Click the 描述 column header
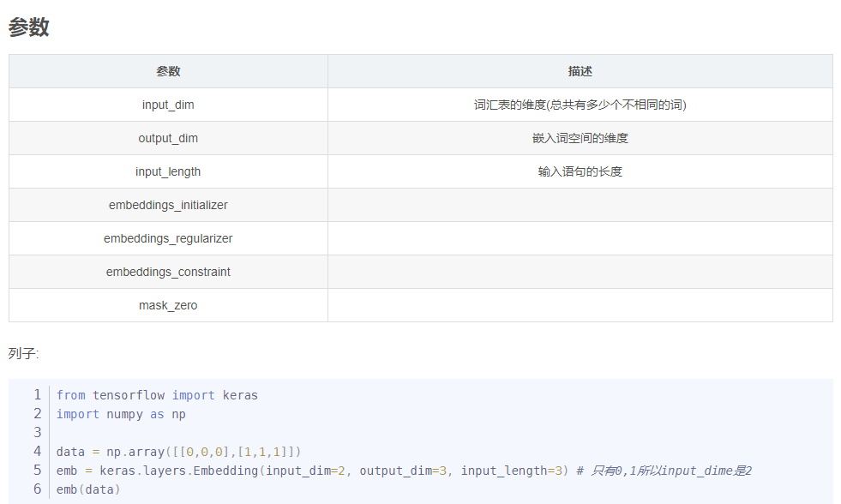 pyautogui.click(x=580, y=71)
